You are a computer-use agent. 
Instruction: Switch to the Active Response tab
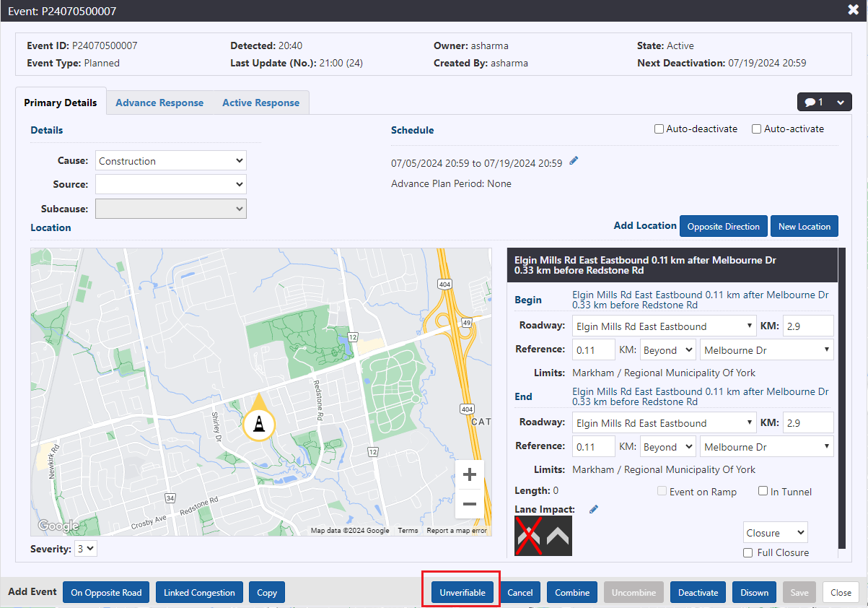(260, 103)
